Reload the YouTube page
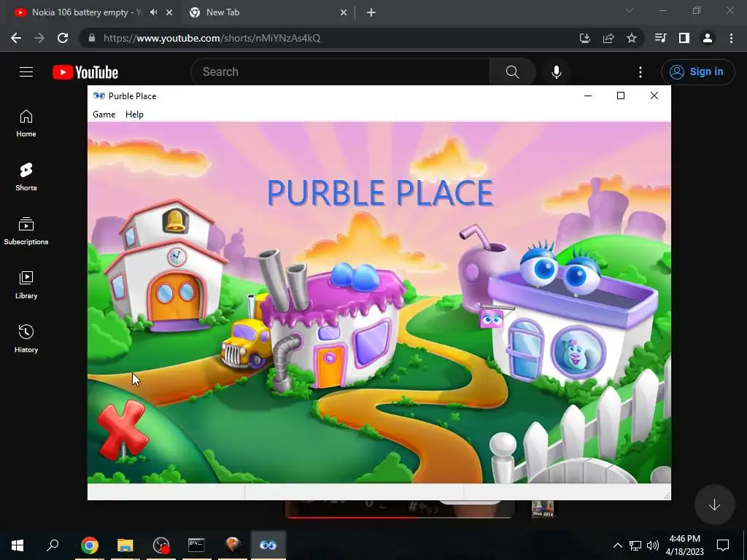The width and height of the screenshot is (747, 560). [63, 38]
